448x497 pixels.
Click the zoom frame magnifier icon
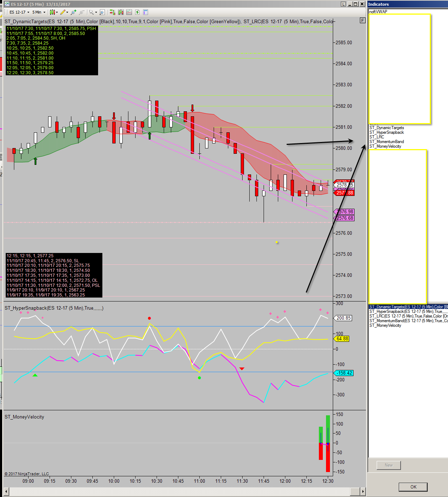(x=102, y=12)
